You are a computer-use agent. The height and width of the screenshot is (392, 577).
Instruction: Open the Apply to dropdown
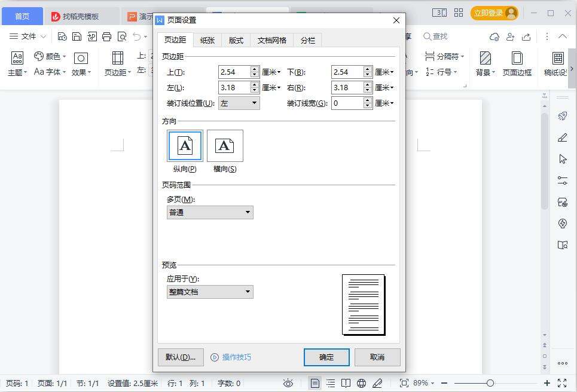click(x=210, y=292)
